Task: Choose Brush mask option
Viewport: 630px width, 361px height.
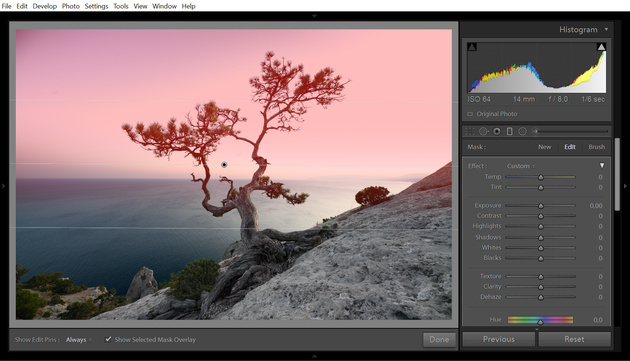Action: 597,147
